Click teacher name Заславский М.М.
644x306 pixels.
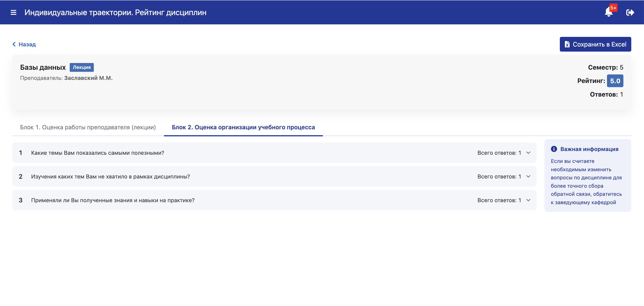[88, 78]
